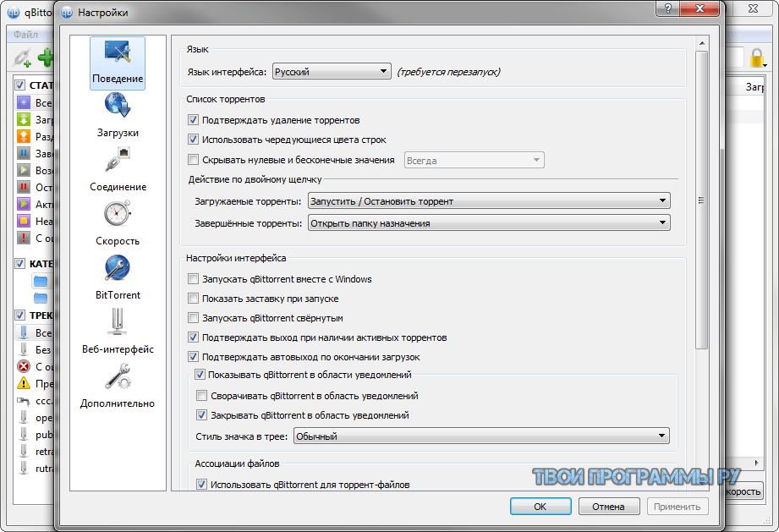This screenshot has height=532, width=779.
Task: Enable Запускать qBittorrent свёрнутым
Action: [x=193, y=318]
